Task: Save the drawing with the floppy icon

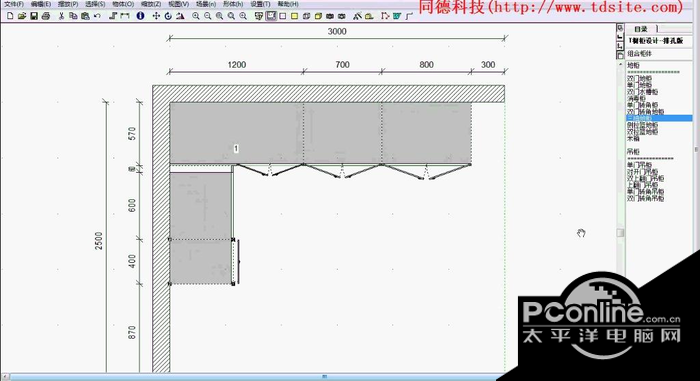Action: 34,16
